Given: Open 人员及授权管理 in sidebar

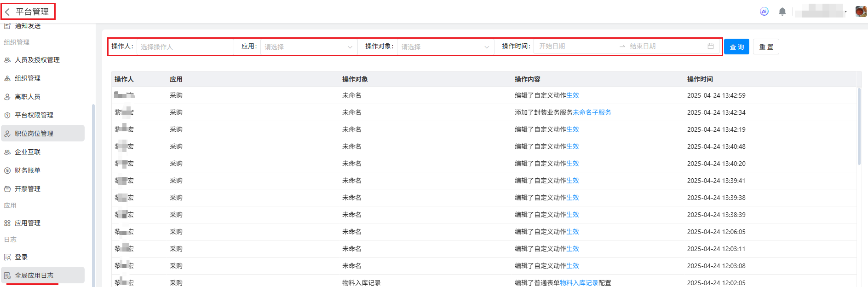Looking at the screenshot, I should point(37,60).
